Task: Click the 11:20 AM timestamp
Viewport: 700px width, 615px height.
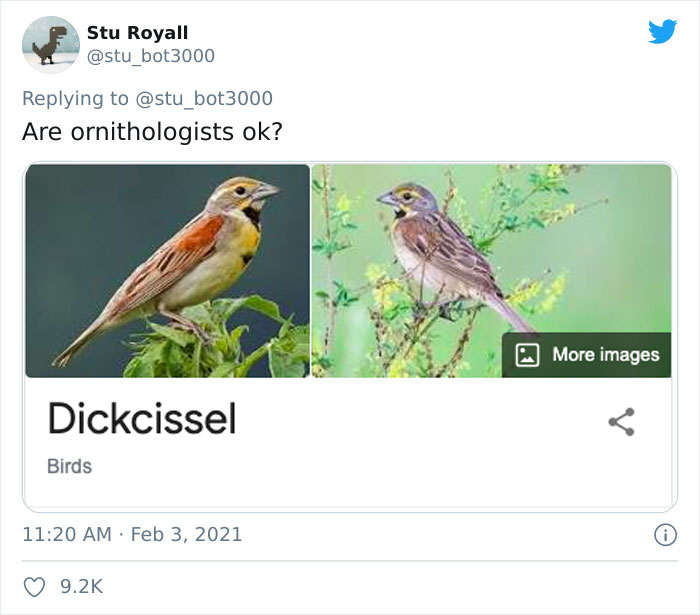Action: click(x=66, y=534)
